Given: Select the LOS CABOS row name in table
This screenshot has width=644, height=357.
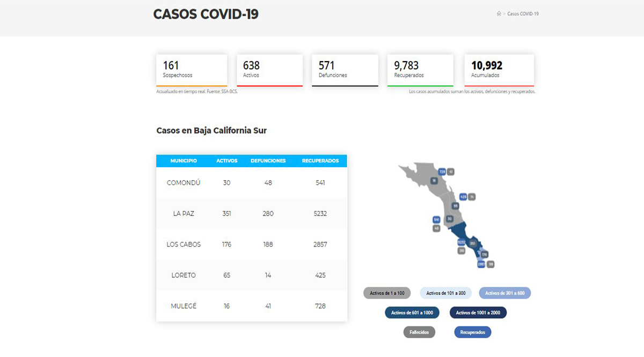Looking at the screenshot, I should point(184,244).
